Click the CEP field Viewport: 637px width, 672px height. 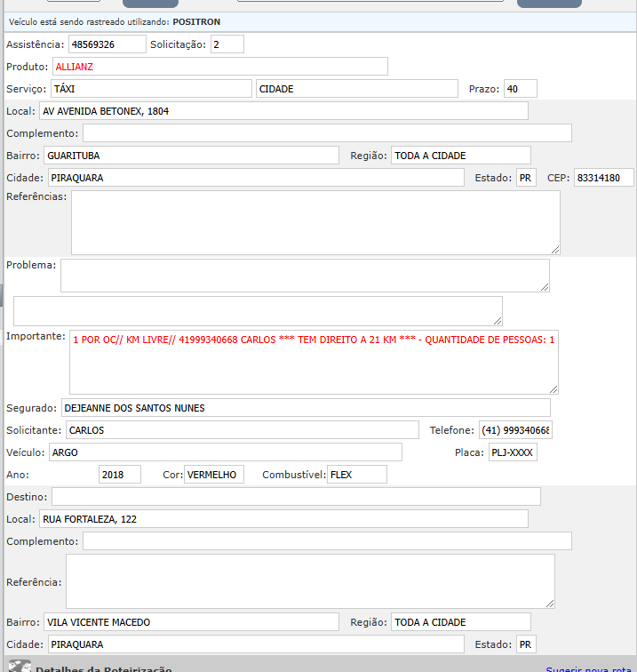603,178
